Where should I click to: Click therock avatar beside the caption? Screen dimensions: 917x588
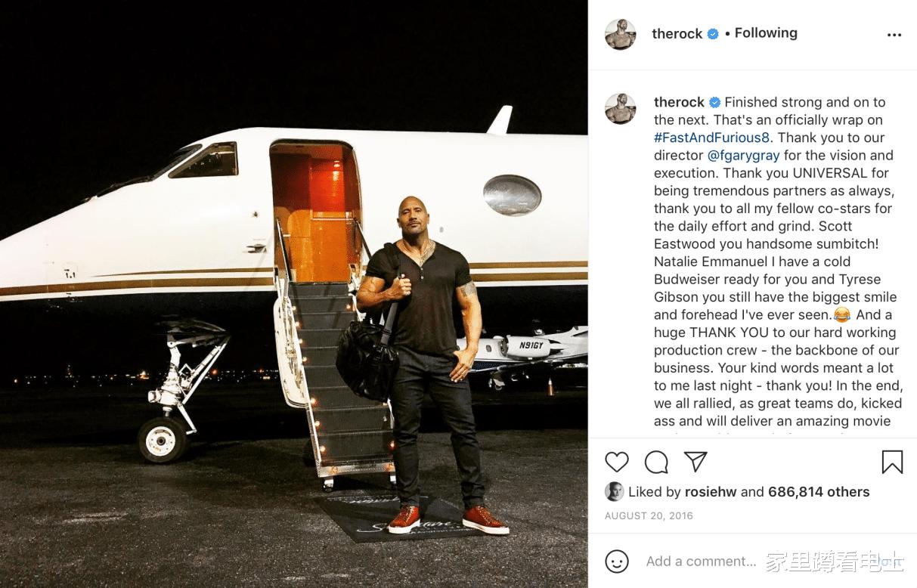[621, 110]
